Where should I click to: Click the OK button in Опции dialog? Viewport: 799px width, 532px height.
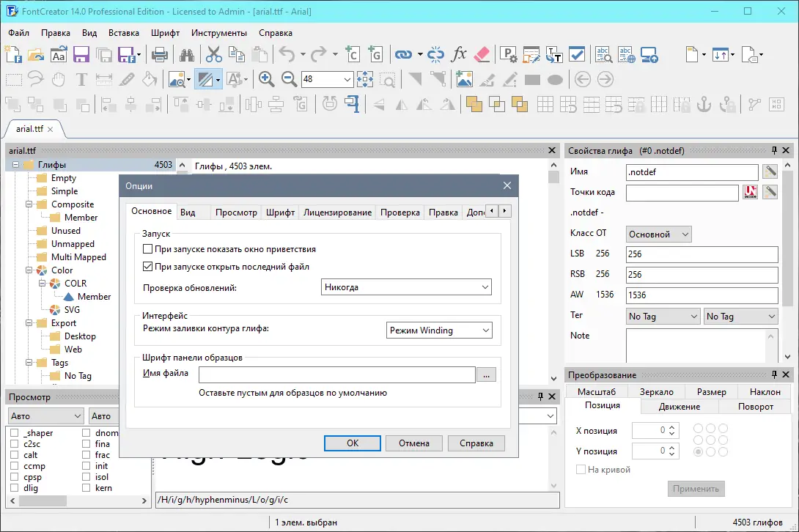tap(353, 443)
